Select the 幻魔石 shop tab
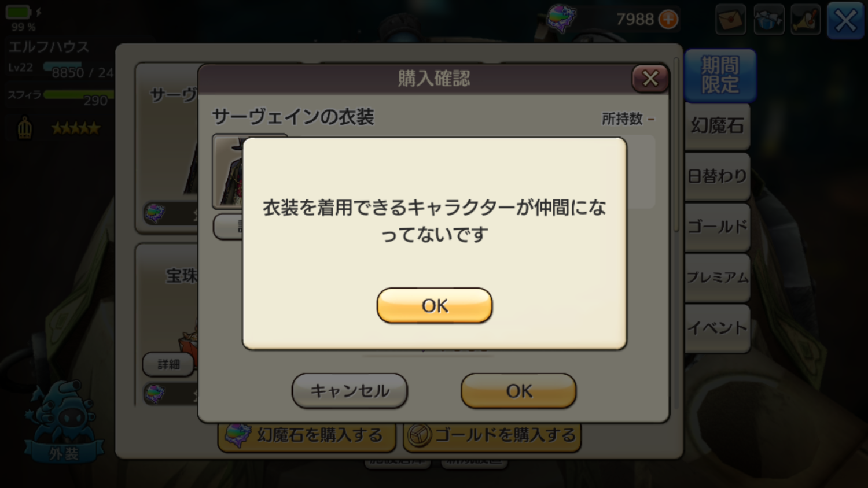The height and width of the screenshot is (488, 868). [x=718, y=125]
